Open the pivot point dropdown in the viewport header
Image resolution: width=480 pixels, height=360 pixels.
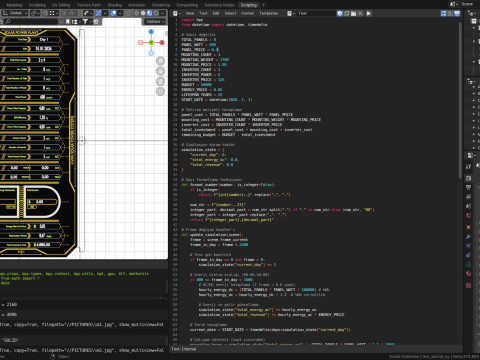pos(35,13)
